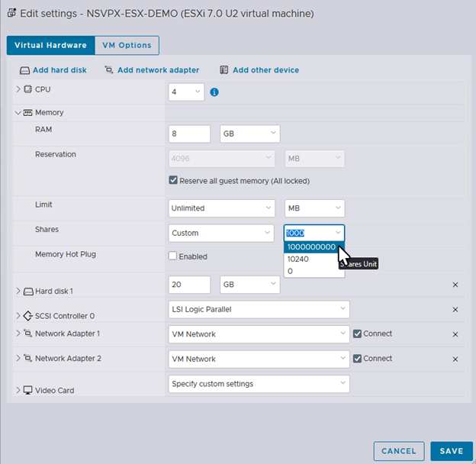Remove SCSI Controller 0 with X icon

pyautogui.click(x=455, y=310)
